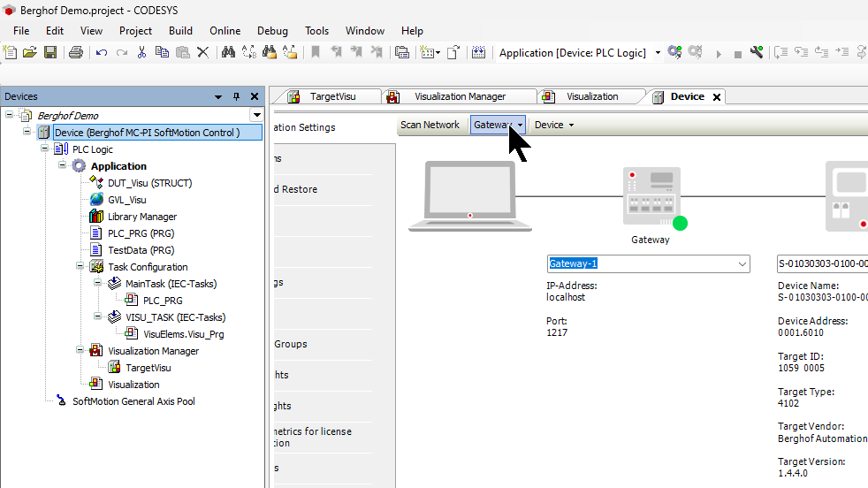
Task: Open the add object dropdown icon
Action: tap(430, 53)
